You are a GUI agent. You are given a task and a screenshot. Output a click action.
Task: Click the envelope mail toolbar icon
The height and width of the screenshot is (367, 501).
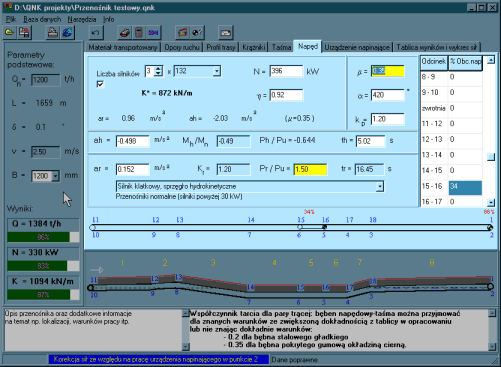(x=226, y=33)
